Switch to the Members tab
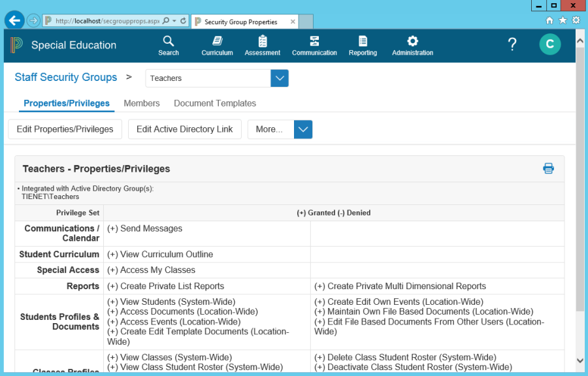 pos(142,103)
